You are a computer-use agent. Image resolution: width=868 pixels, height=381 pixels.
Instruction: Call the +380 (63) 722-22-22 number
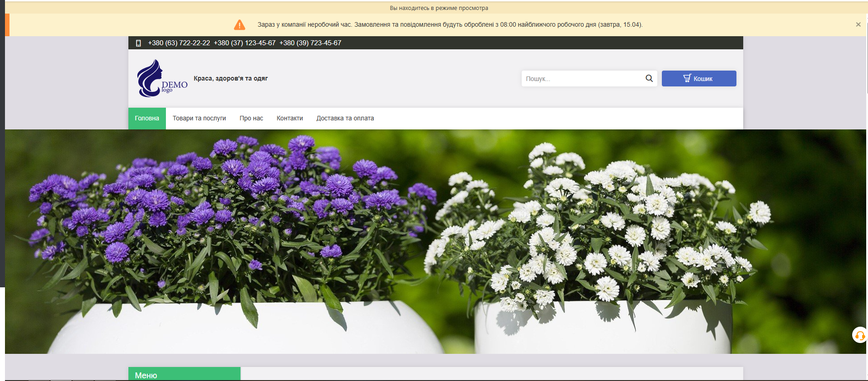click(x=179, y=43)
